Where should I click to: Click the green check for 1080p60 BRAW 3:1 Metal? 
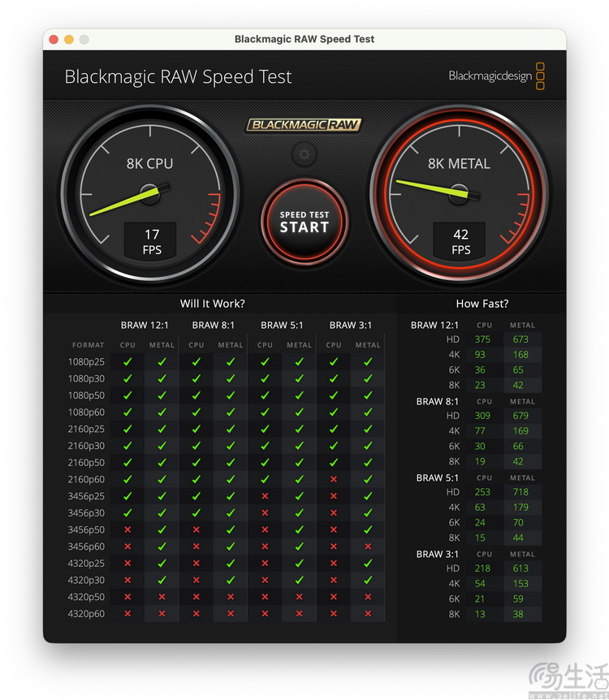tap(368, 412)
